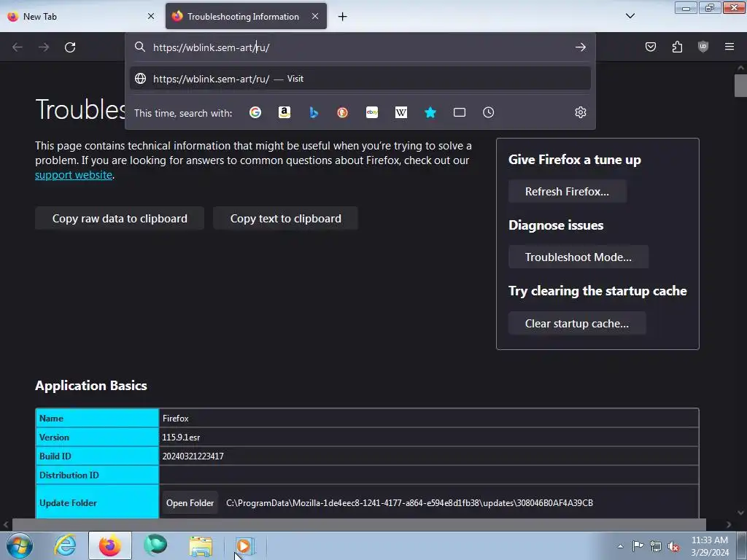Click the muted volume tray icon

[673, 546]
